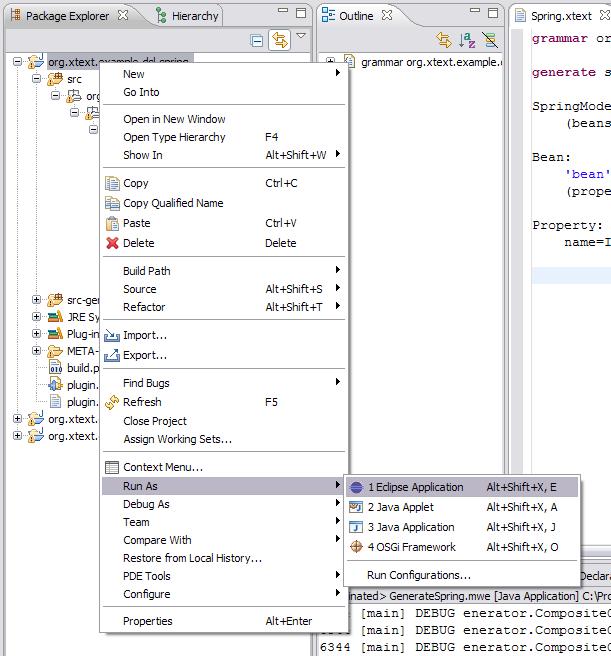Screen dimensions: 611x656
Task: Open Run Configurations... dialog
Action: tap(462, 576)
